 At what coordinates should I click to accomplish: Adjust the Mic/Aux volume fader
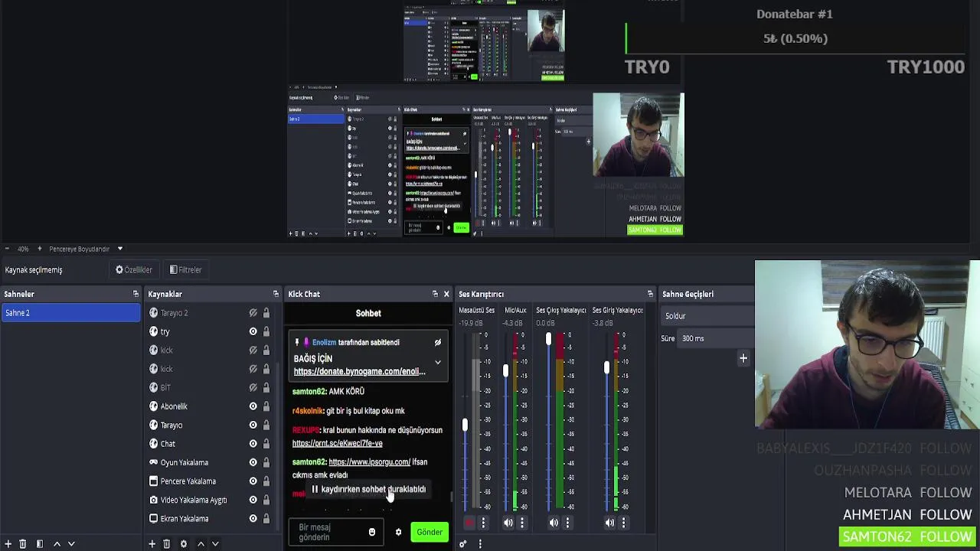click(x=505, y=370)
